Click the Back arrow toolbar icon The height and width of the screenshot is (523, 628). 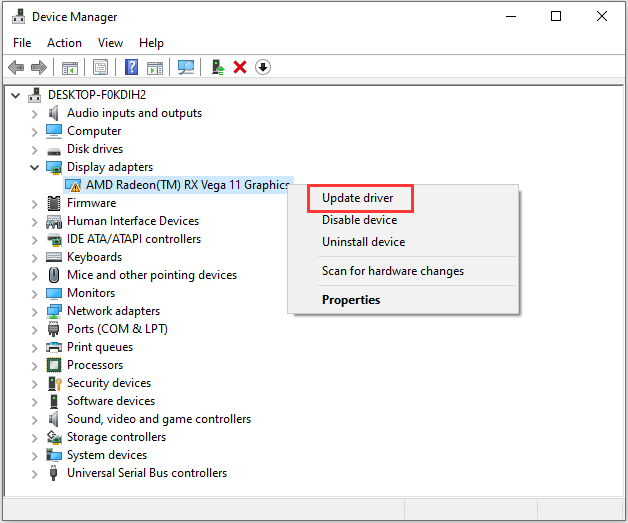16,67
